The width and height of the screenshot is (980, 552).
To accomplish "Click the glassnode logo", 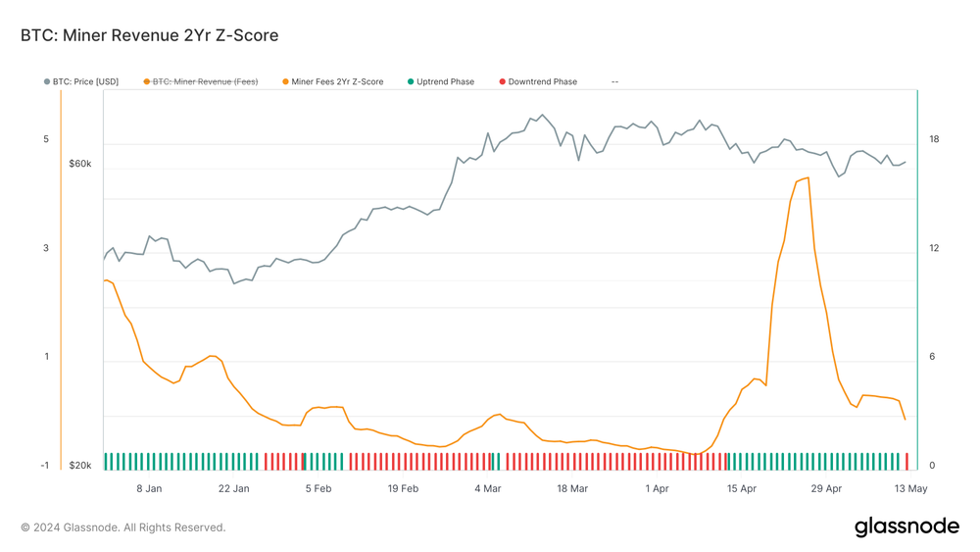I will [906, 527].
